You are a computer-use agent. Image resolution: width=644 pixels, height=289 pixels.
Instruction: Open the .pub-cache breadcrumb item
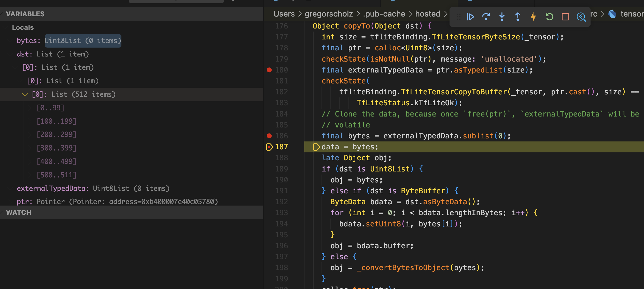383,14
